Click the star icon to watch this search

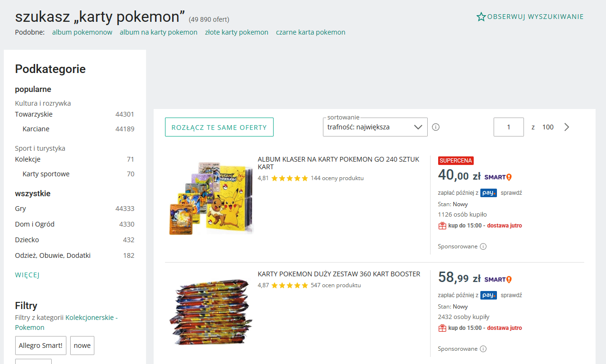(481, 17)
